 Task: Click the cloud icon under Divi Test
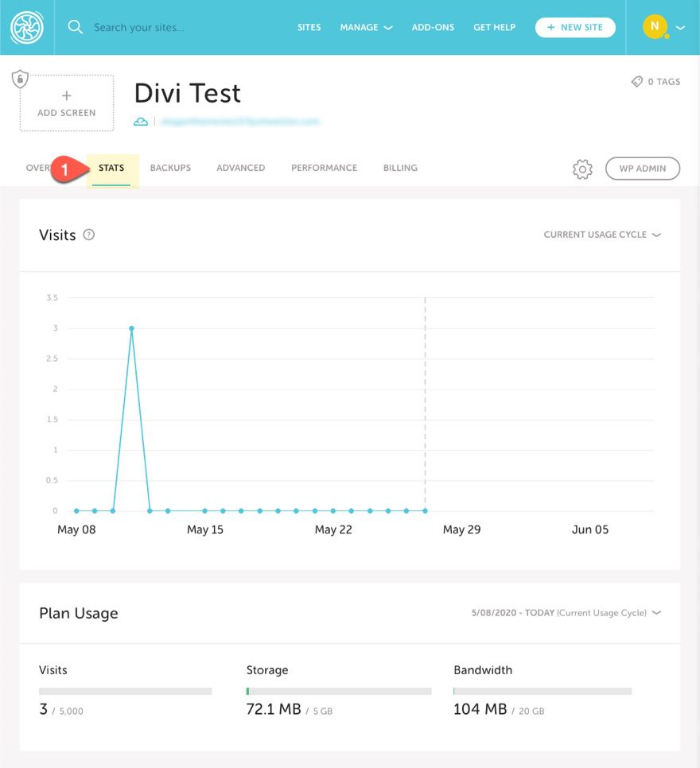click(141, 122)
